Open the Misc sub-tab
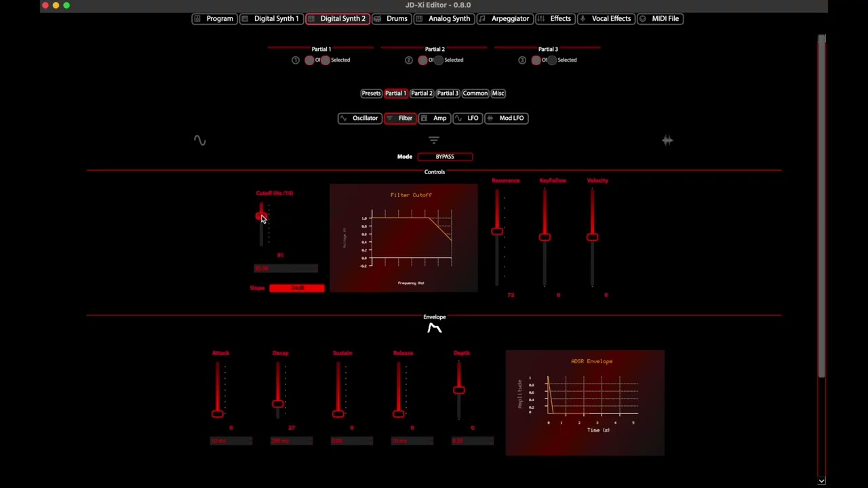The image size is (868, 488). tap(498, 94)
